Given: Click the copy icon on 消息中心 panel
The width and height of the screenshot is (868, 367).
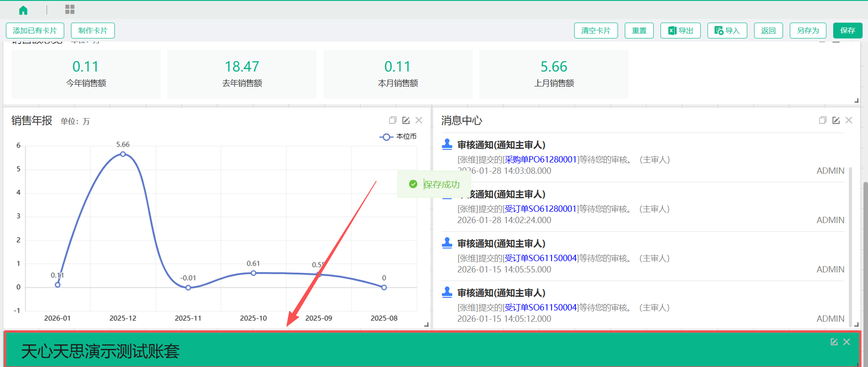Looking at the screenshot, I should coord(822,120).
